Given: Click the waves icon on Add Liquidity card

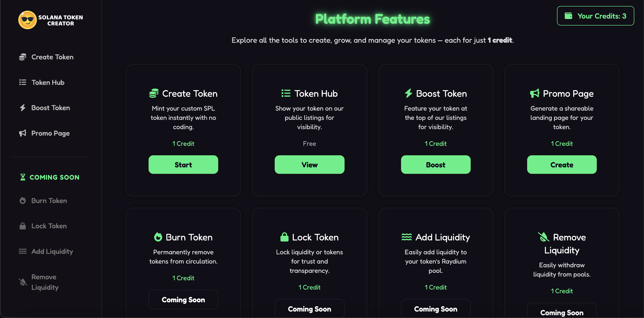Looking at the screenshot, I should 407,237.
